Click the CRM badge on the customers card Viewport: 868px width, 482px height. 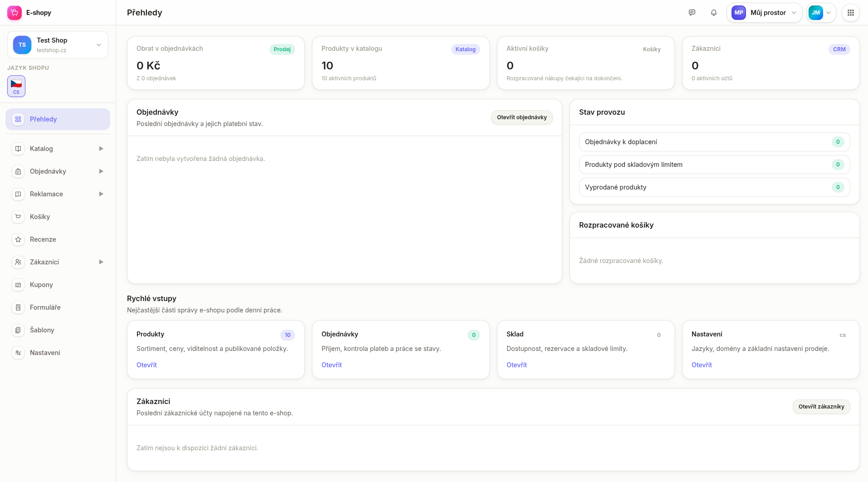(839, 49)
